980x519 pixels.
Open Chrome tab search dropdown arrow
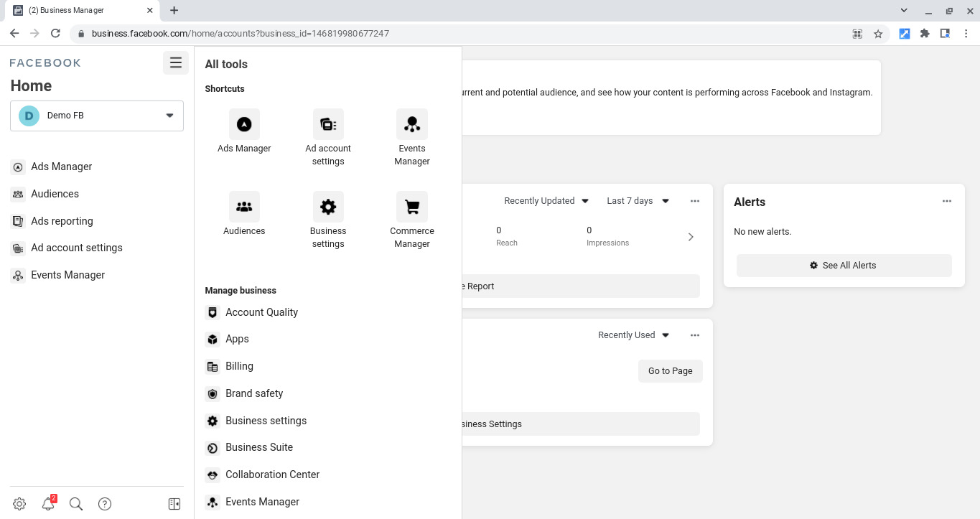point(904,10)
